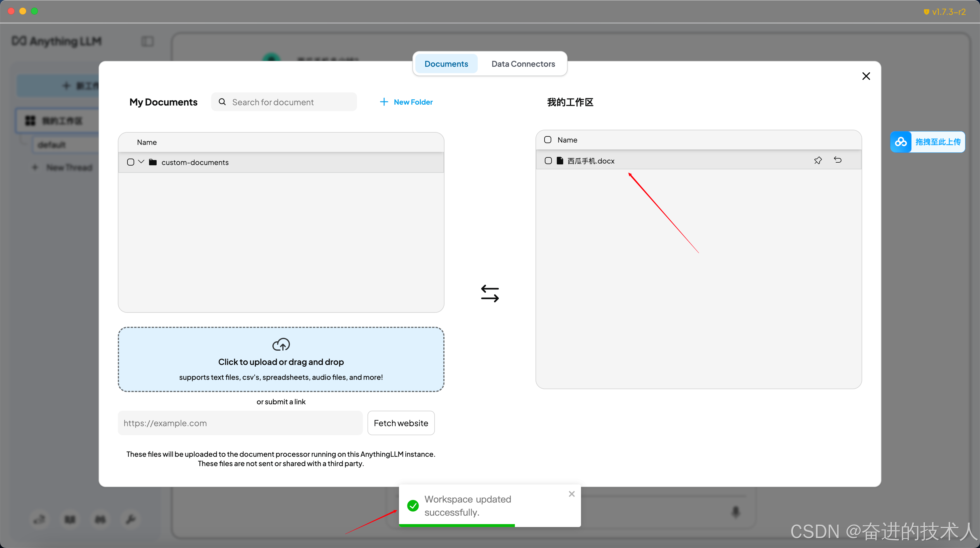Viewport: 980px width, 548px height.
Task: Click the search magnifier icon
Action: [222, 102]
